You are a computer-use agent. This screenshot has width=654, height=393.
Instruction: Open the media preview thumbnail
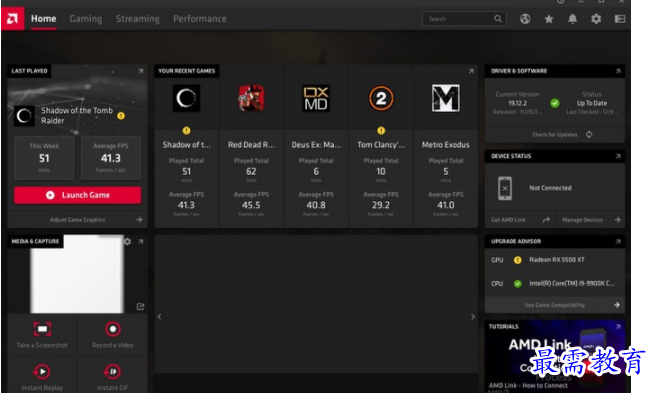77,274
